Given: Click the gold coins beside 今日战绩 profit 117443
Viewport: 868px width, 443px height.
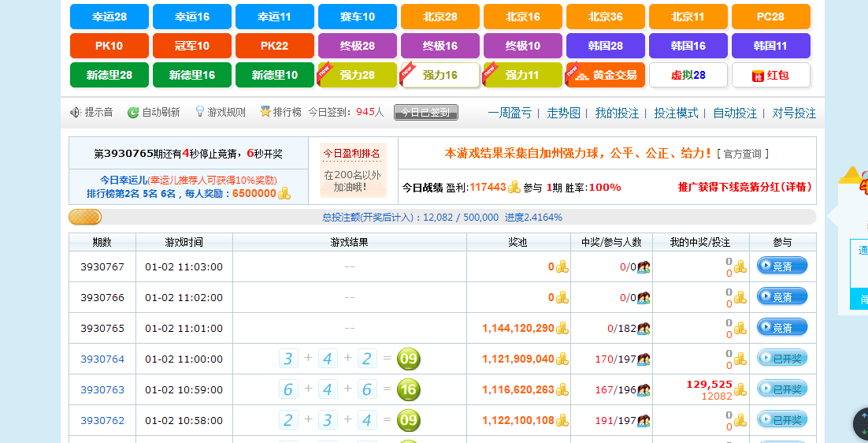Looking at the screenshot, I should tap(514, 187).
